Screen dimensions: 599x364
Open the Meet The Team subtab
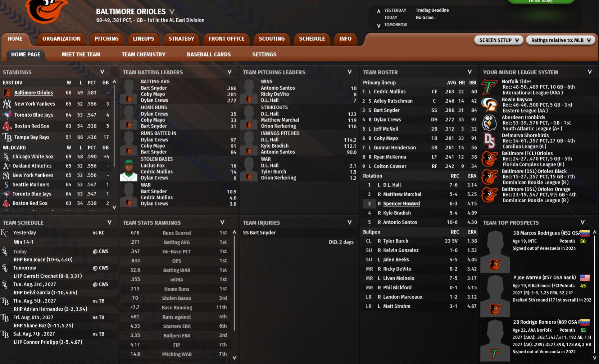click(81, 55)
